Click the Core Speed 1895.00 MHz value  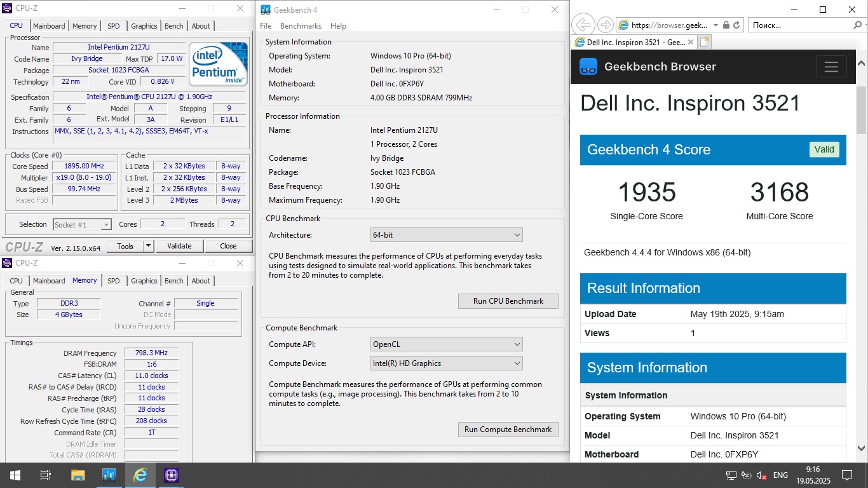[84, 166]
